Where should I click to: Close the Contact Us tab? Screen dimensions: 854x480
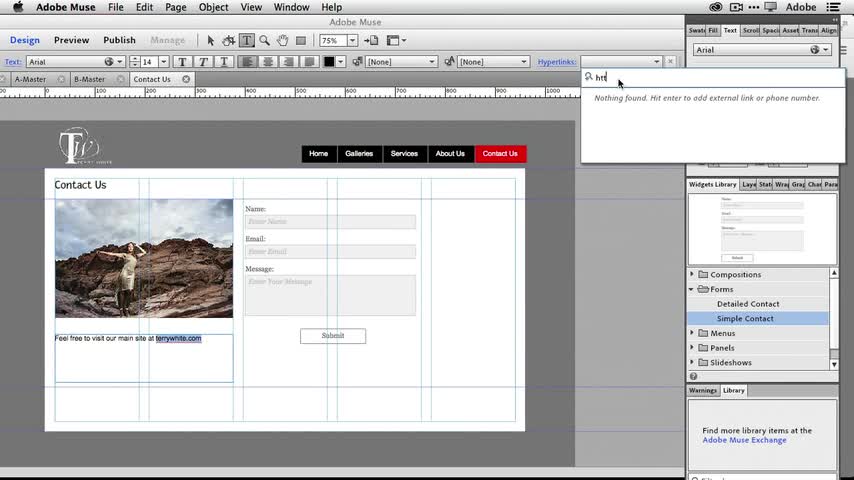point(186,80)
